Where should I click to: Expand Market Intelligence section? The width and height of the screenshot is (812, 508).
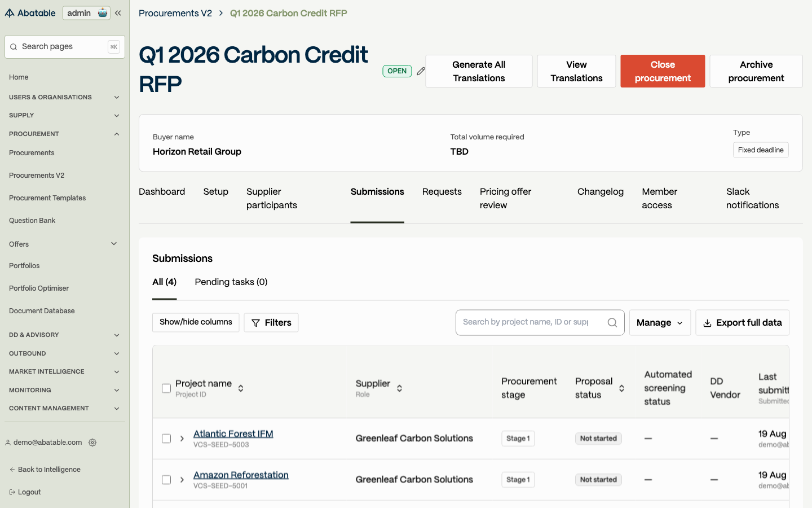(x=117, y=371)
